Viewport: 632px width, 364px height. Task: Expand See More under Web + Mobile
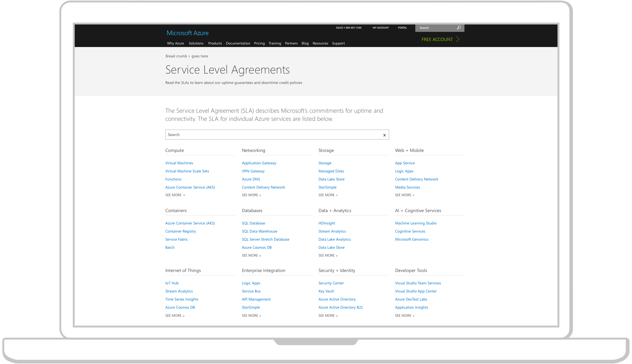(405, 195)
